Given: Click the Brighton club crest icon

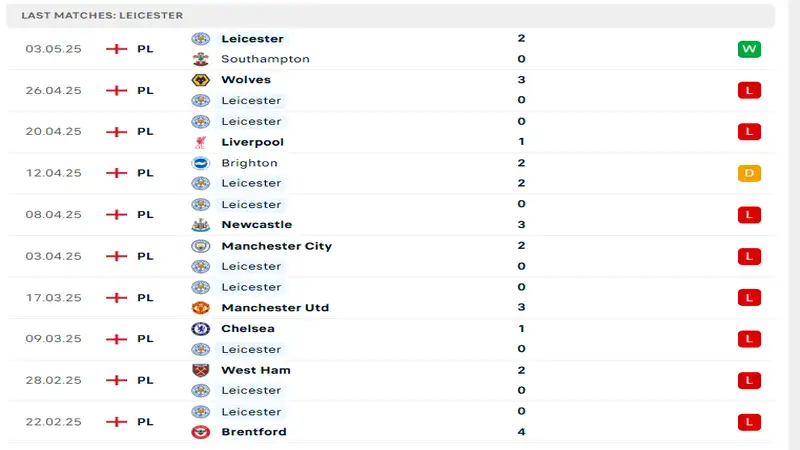Looking at the screenshot, I should (201, 163).
